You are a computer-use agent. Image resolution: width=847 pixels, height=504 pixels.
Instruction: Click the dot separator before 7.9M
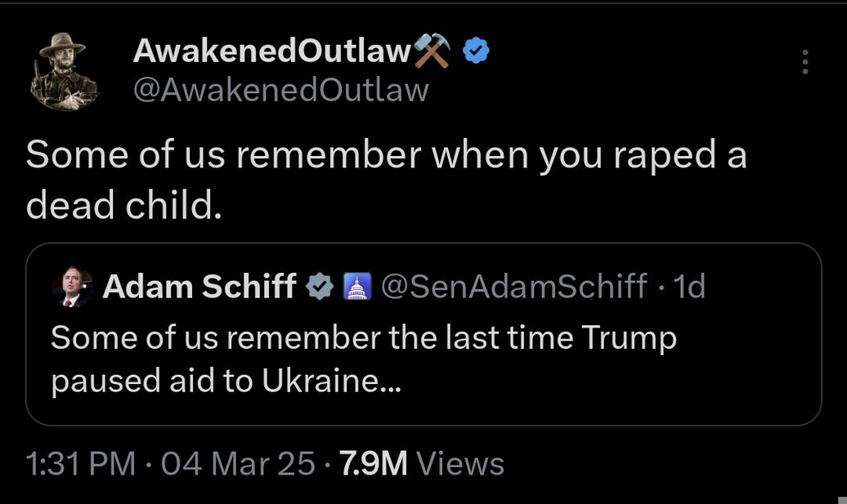[327, 464]
